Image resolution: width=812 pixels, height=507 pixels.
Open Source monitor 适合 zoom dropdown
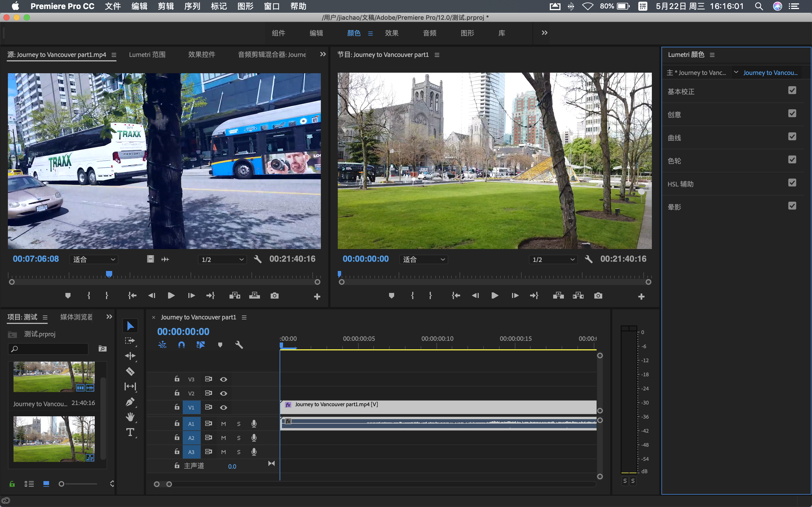coord(94,259)
